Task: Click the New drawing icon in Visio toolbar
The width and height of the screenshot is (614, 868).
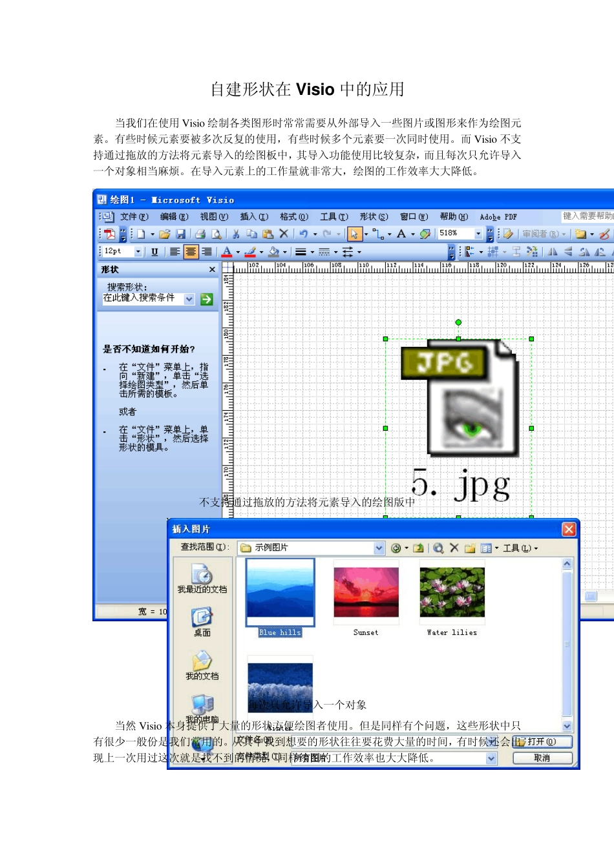Action: (x=141, y=234)
